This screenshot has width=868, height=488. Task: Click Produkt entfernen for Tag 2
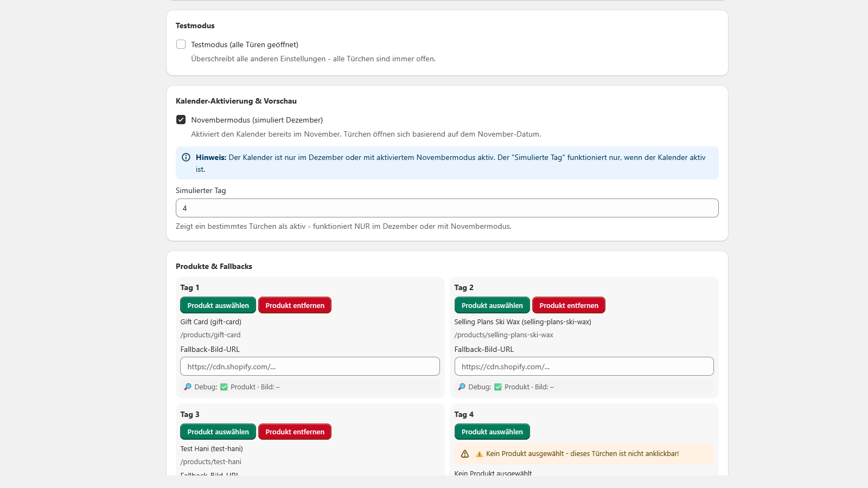pos(569,305)
